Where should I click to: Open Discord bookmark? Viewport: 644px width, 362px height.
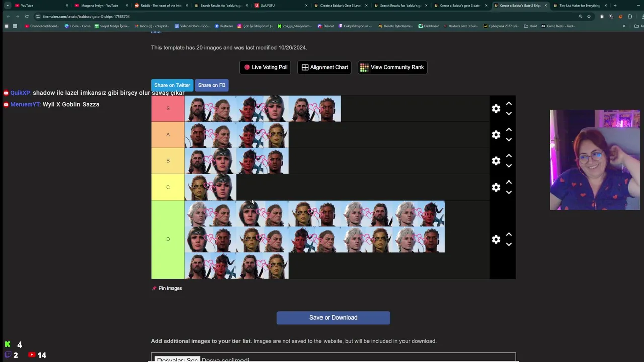tap(326, 26)
